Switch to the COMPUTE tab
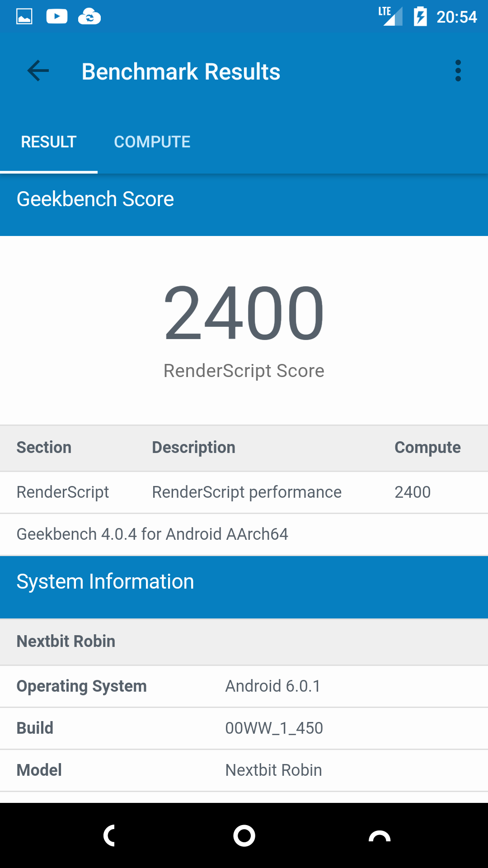 [152, 142]
